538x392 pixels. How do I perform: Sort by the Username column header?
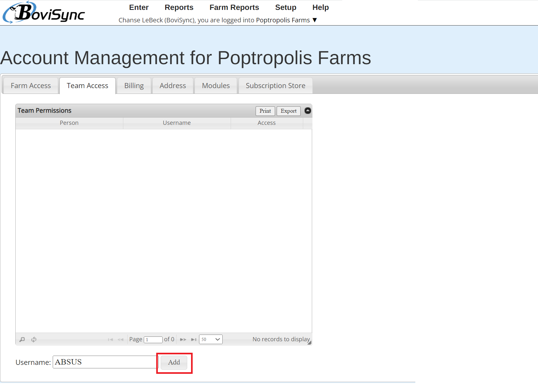click(177, 123)
